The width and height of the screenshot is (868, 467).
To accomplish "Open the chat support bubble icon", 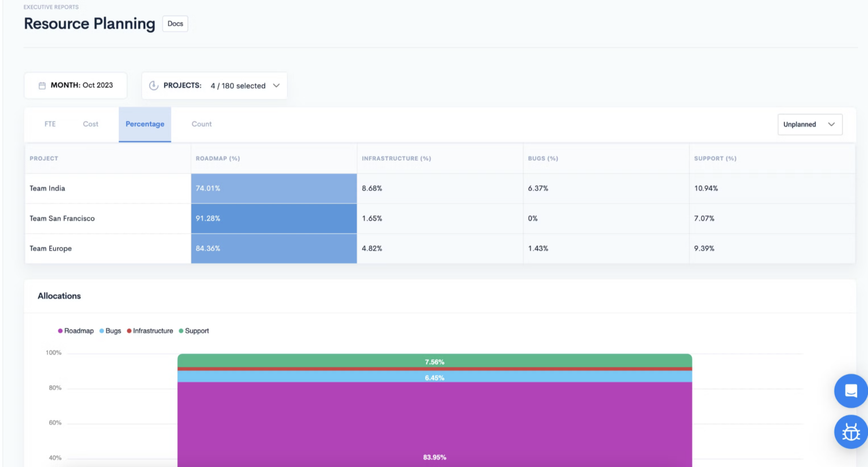I will (x=850, y=391).
